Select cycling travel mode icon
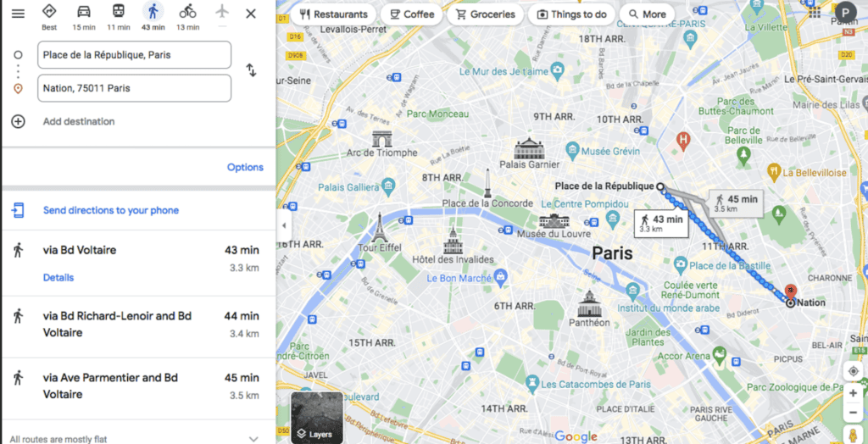Image resolution: width=868 pixels, height=444 pixels. (x=187, y=11)
